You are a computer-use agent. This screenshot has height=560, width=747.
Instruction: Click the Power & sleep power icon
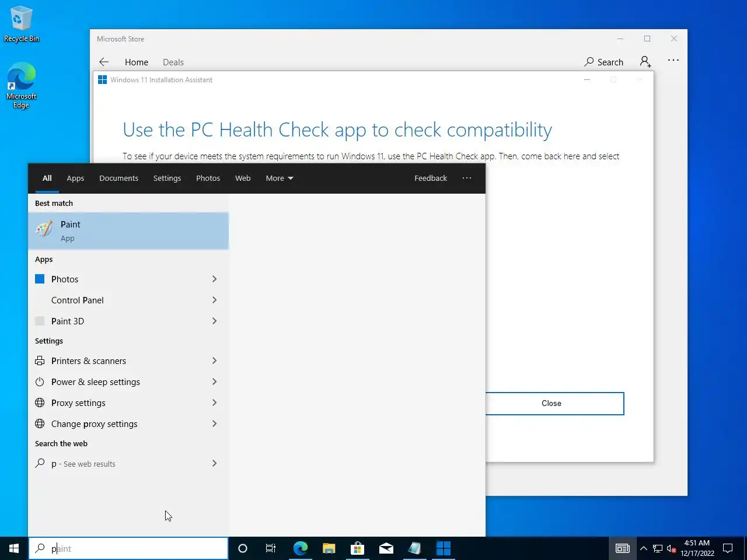tap(40, 381)
